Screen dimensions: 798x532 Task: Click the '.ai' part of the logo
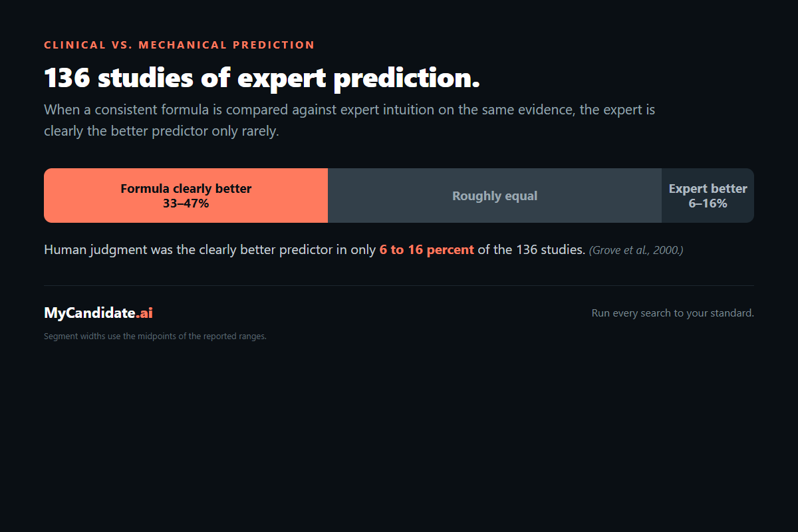(x=144, y=313)
